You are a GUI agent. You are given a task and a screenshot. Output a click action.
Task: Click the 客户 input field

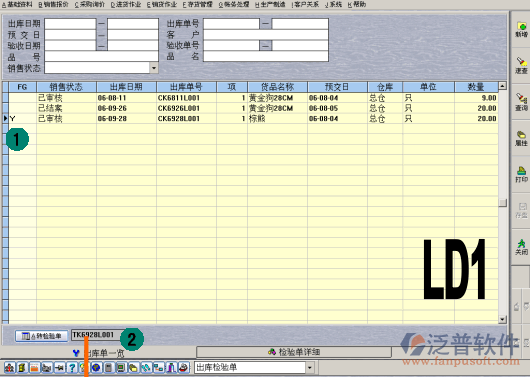pos(266,34)
